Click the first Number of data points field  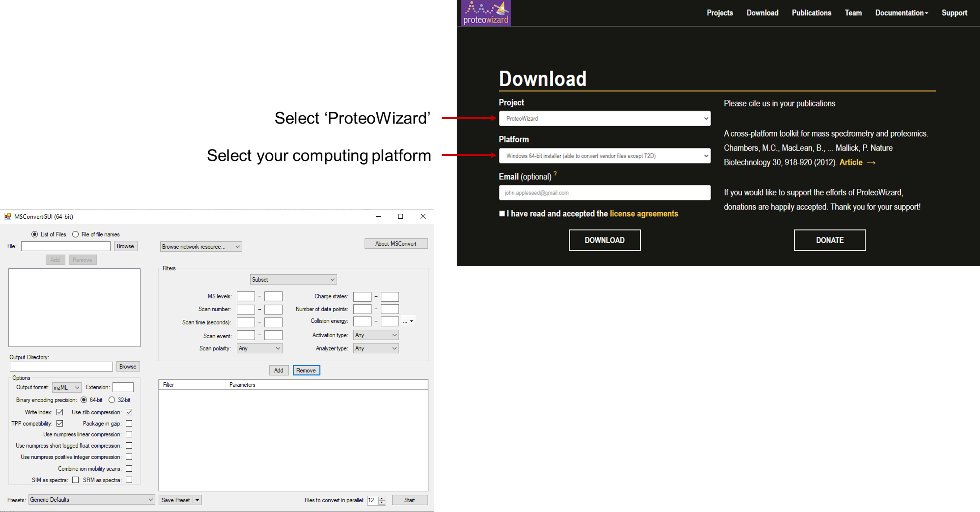362,309
